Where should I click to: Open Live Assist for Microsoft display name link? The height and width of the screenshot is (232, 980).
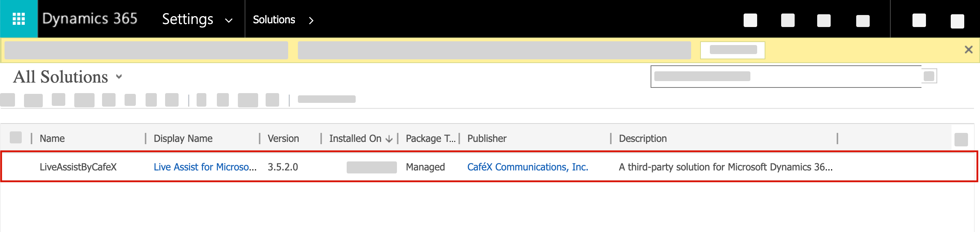pyautogui.click(x=205, y=167)
